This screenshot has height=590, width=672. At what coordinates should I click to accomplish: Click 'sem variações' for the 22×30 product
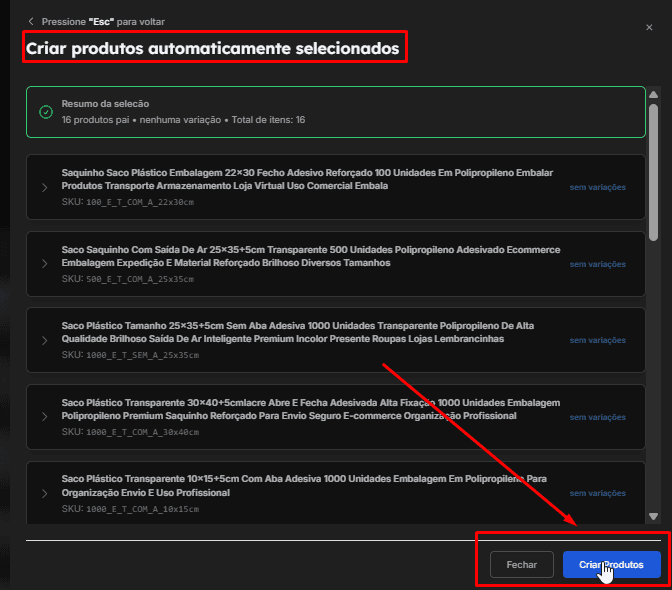click(597, 187)
